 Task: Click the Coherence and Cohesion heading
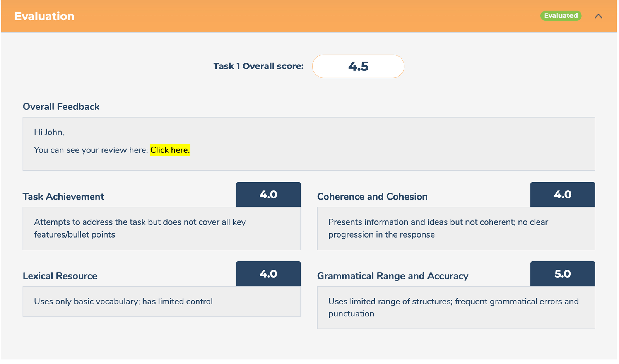click(372, 197)
